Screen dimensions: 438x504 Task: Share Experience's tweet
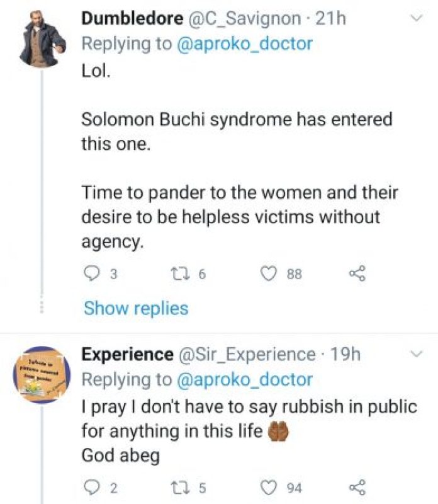357,487
